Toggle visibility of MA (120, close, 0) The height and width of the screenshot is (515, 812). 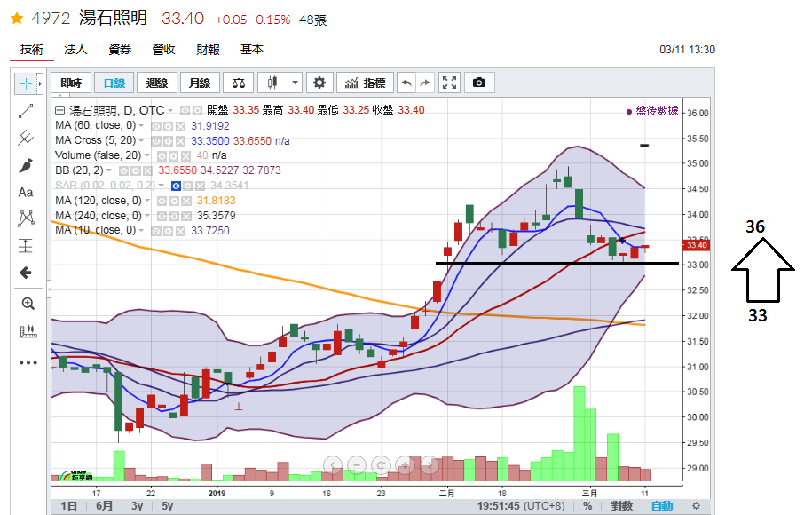tap(162, 201)
